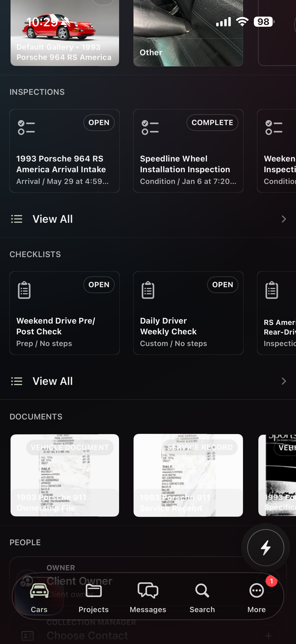Tap the PEOPLE section header

tap(25, 542)
